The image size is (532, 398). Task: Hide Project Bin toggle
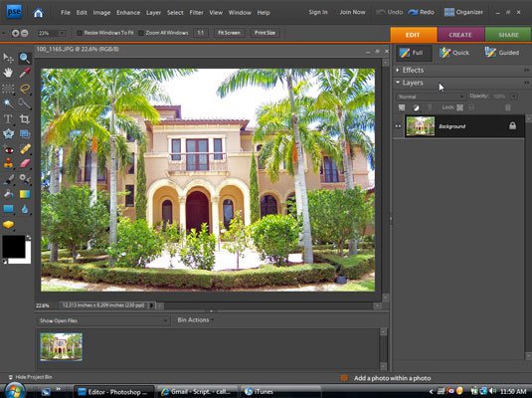(x=30, y=377)
